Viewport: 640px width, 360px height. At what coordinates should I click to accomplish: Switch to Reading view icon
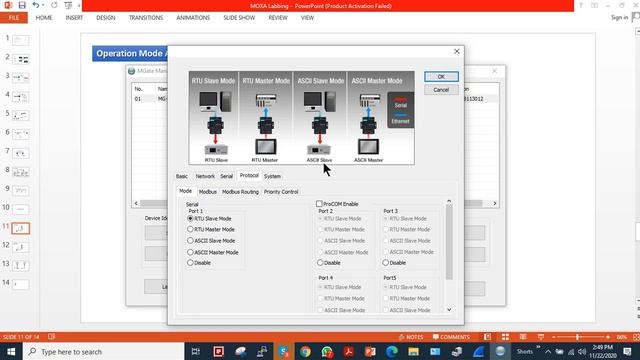[523, 337]
